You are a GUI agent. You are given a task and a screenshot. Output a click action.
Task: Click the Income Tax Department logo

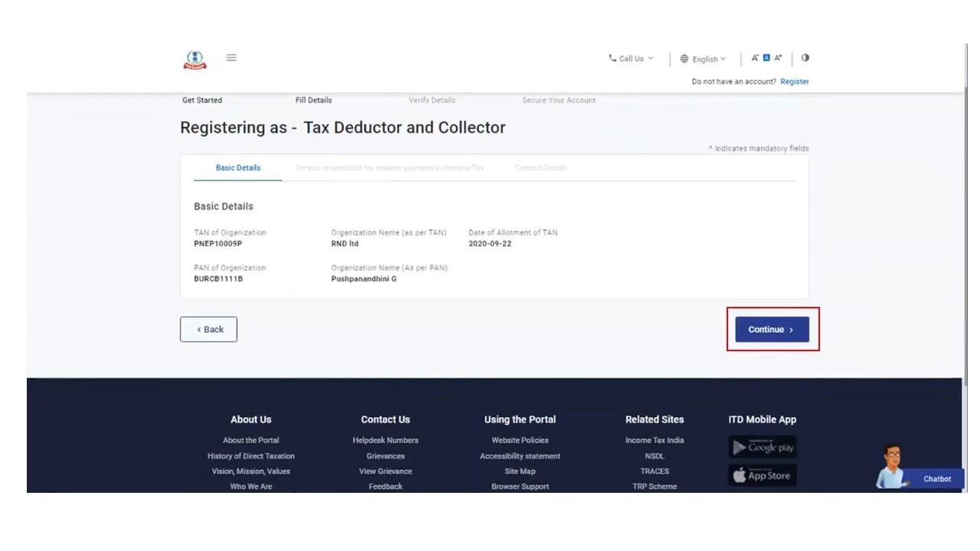(x=194, y=57)
